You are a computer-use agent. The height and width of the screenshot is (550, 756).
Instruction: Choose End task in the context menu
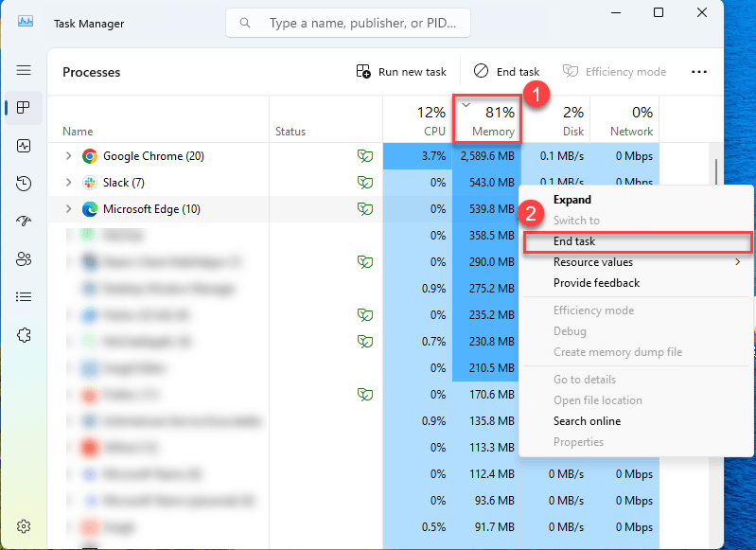click(574, 241)
